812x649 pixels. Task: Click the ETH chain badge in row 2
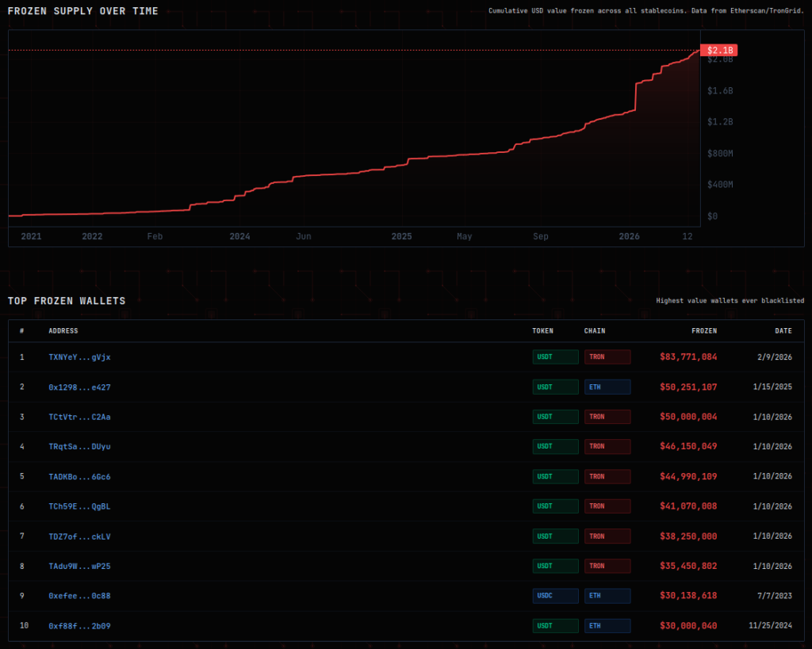(607, 387)
